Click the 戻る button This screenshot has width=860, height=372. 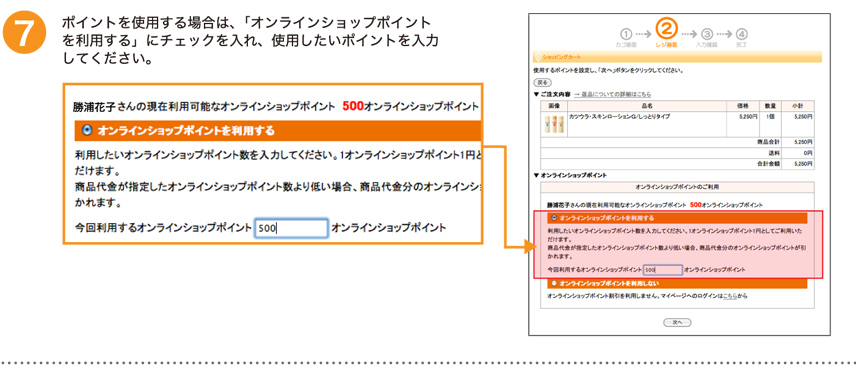[x=543, y=82]
